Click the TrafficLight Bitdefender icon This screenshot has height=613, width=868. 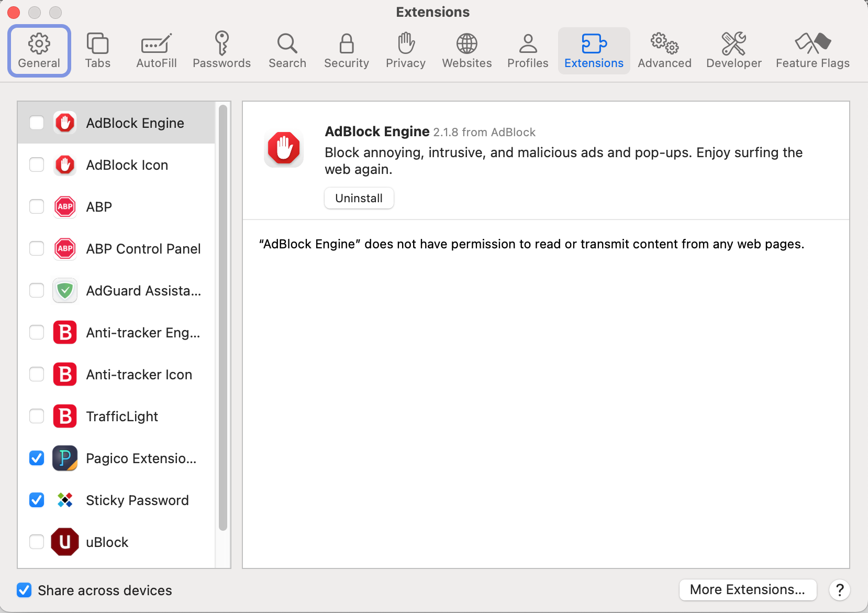click(65, 416)
